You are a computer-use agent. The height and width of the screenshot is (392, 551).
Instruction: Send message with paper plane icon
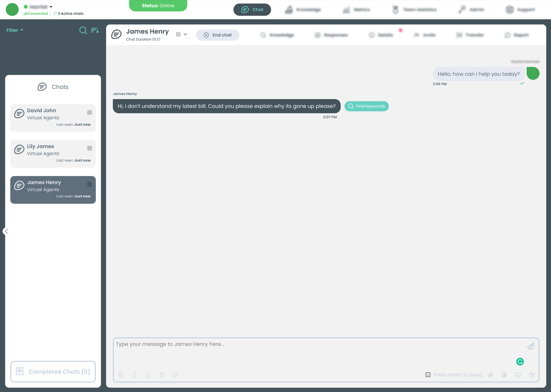coord(530,346)
